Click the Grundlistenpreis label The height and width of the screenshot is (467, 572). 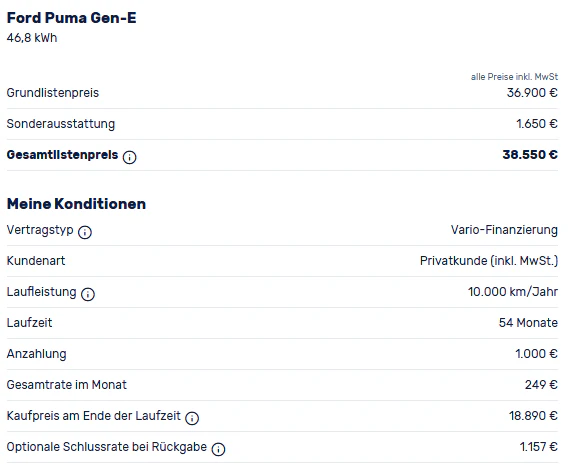53,93
